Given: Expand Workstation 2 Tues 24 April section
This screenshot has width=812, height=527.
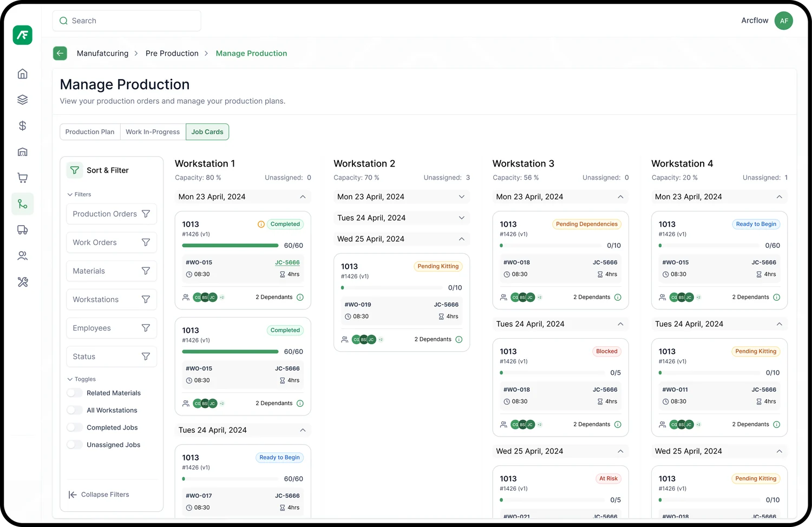Looking at the screenshot, I should point(462,218).
